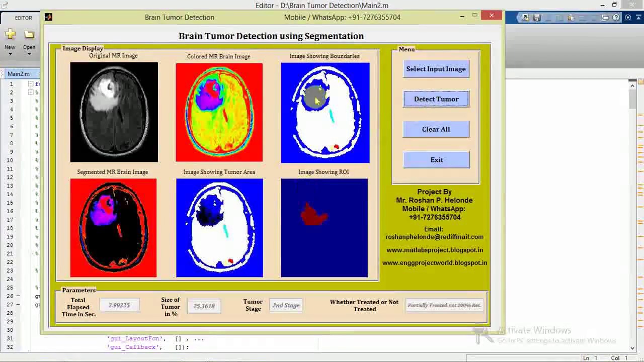Click the Image Showing Boundaries picture

pos(325,113)
